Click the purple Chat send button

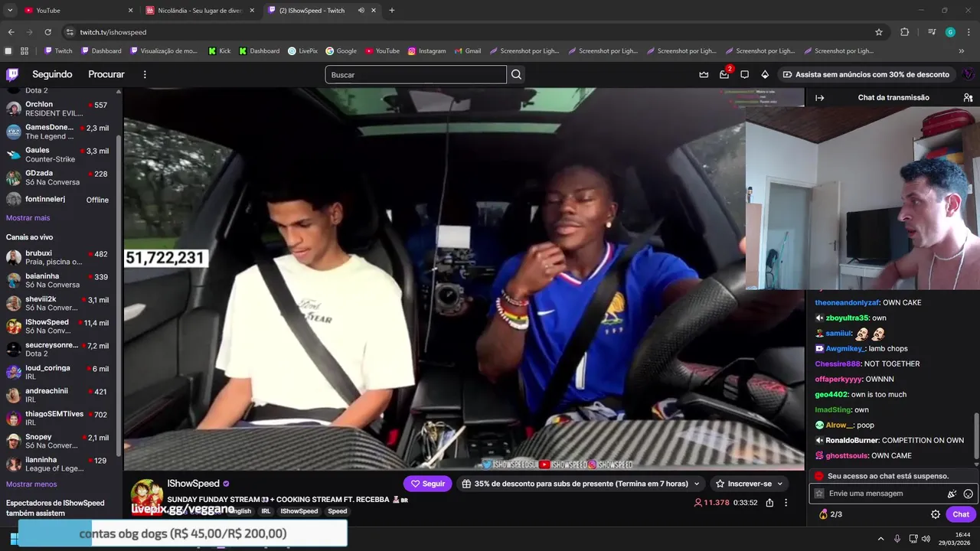pyautogui.click(x=961, y=514)
